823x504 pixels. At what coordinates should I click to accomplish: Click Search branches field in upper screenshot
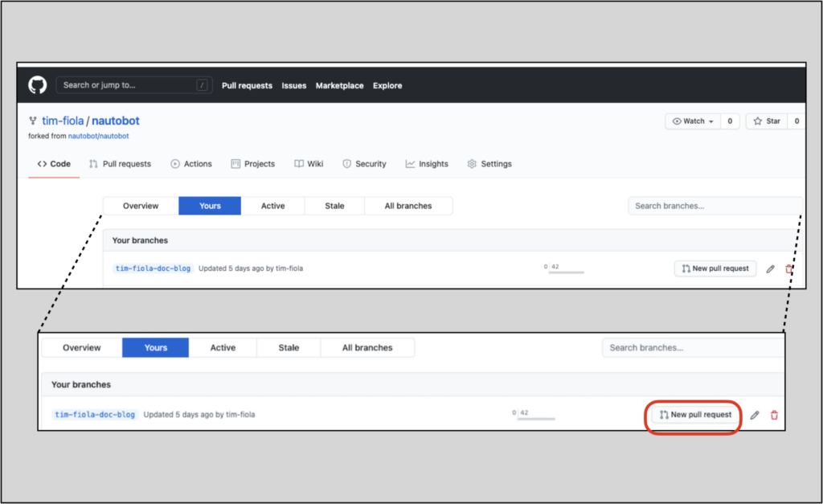714,206
